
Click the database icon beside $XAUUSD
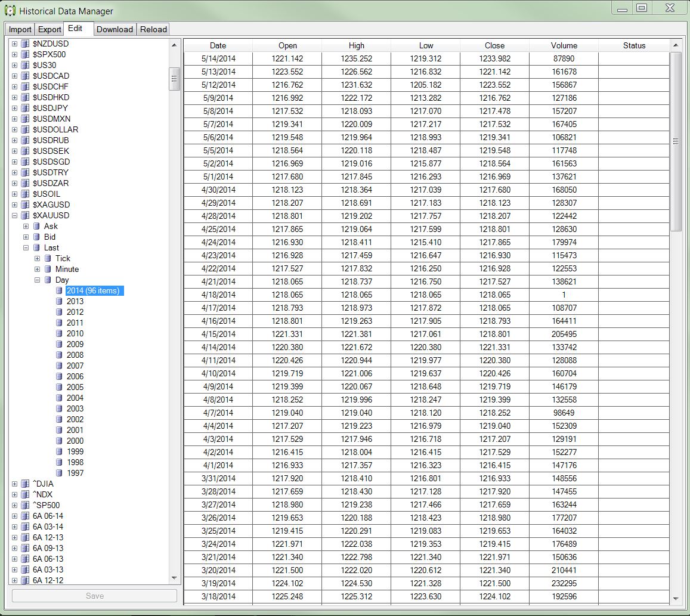(26, 216)
